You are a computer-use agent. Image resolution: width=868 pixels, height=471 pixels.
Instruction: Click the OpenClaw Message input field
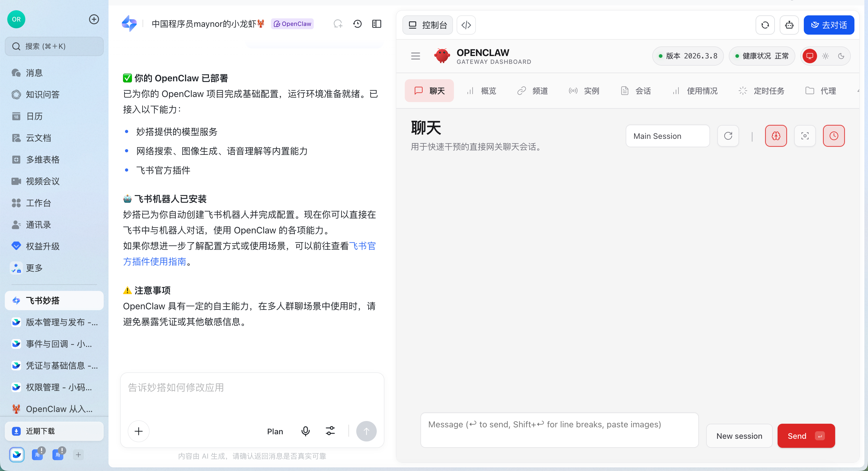(x=559, y=430)
